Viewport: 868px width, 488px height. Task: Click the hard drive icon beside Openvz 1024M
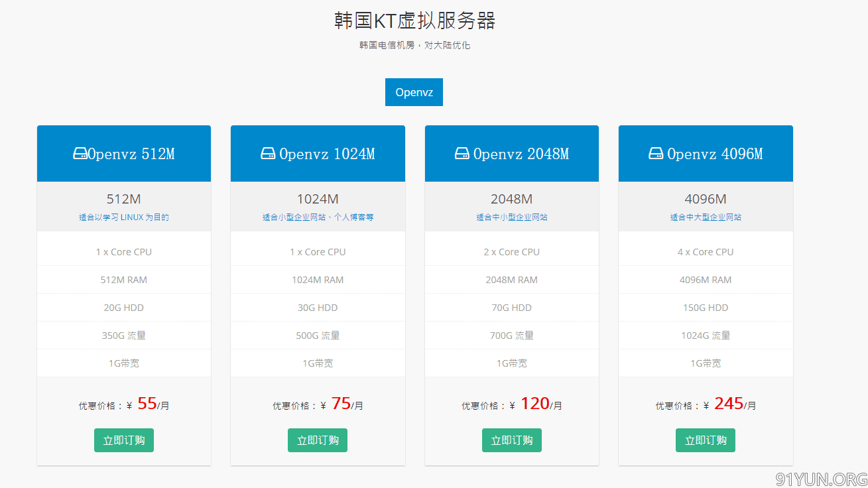tap(268, 154)
